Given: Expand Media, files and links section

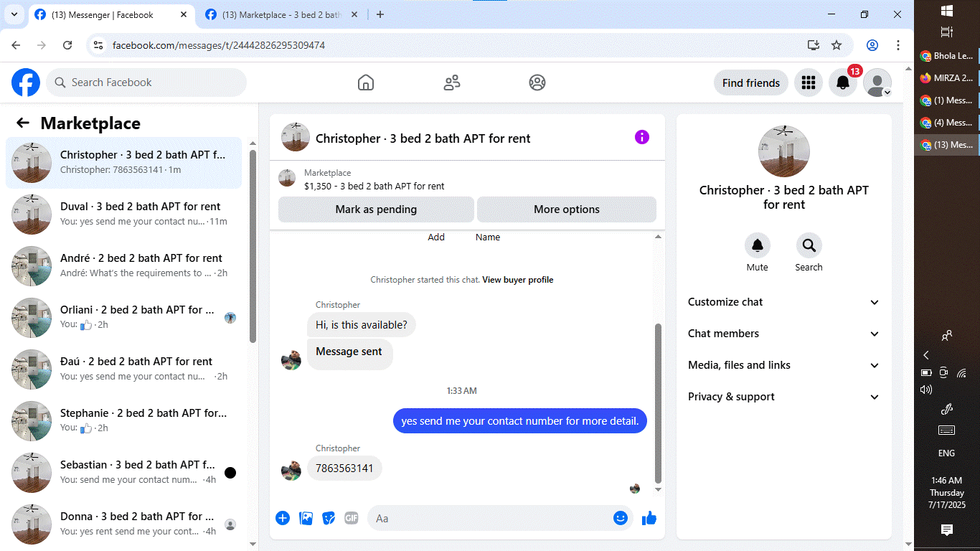Looking at the screenshot, I should tap(783, 365).
